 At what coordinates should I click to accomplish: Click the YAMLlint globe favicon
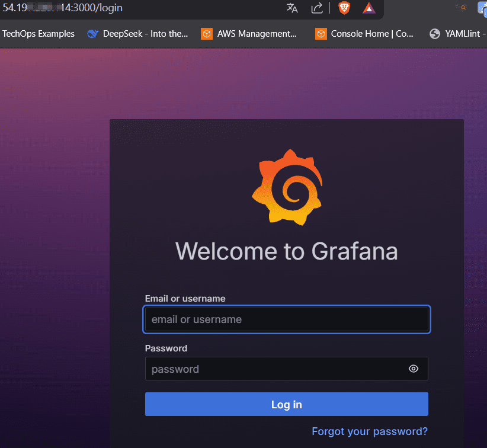[434, 34]
